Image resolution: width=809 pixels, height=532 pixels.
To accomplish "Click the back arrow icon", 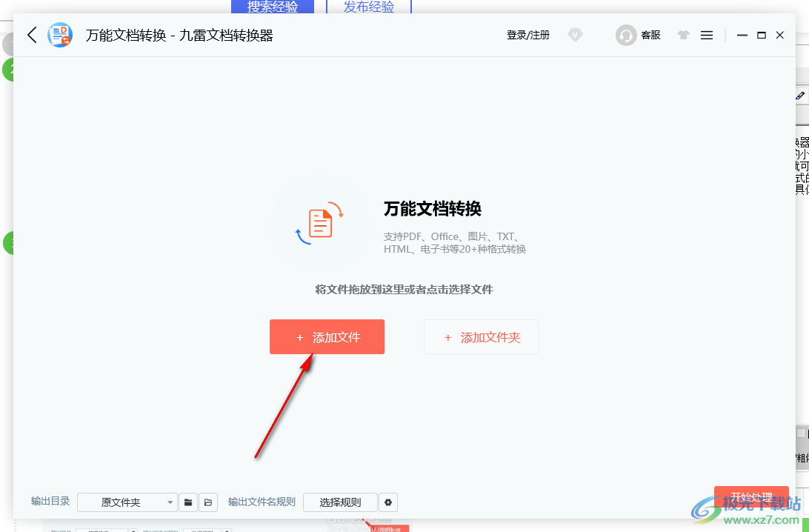I will 32,35.
